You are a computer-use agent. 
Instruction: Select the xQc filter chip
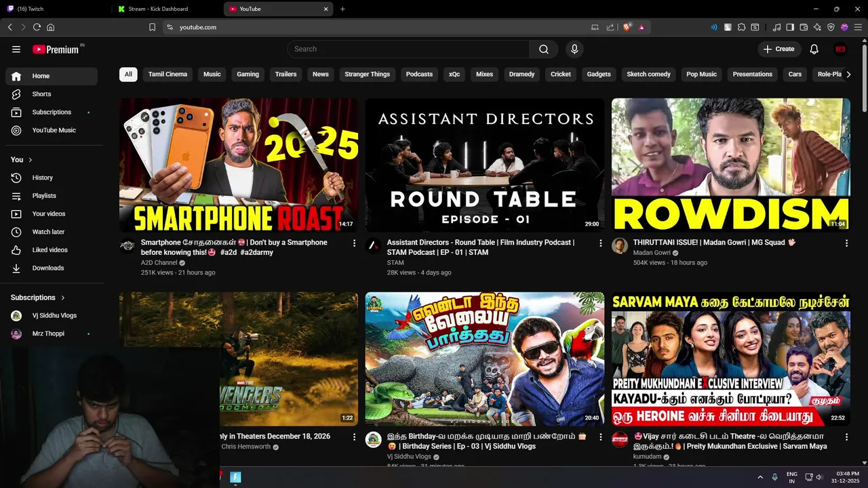coord(454,75)
